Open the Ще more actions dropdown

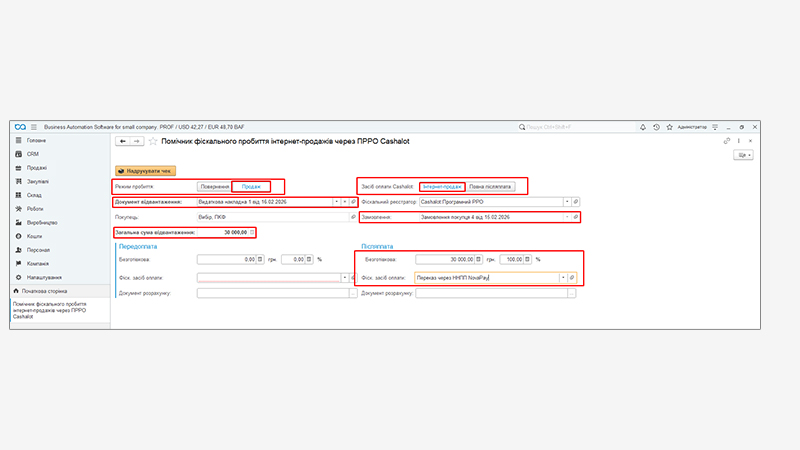[744, 156]
